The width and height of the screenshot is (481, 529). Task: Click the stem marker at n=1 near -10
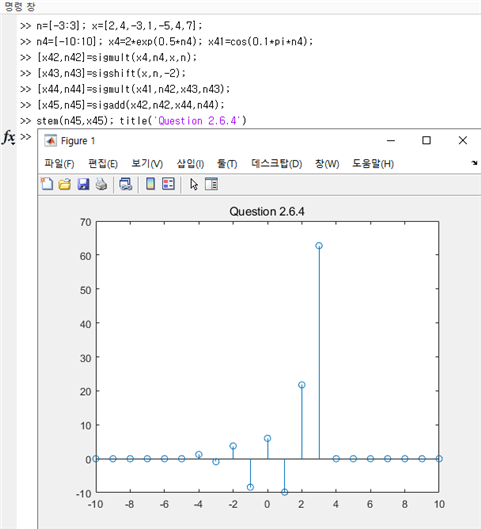[x=285, y=492]
